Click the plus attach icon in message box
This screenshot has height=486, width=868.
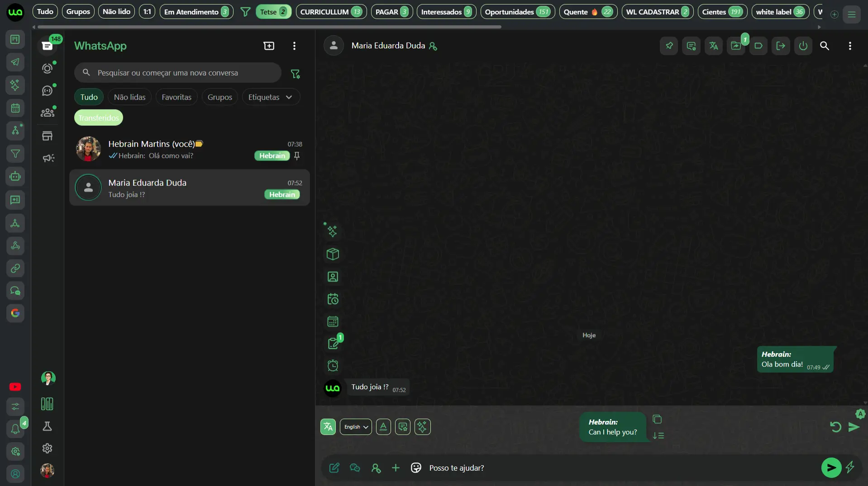pyautogui.click(x=396, y=468)
